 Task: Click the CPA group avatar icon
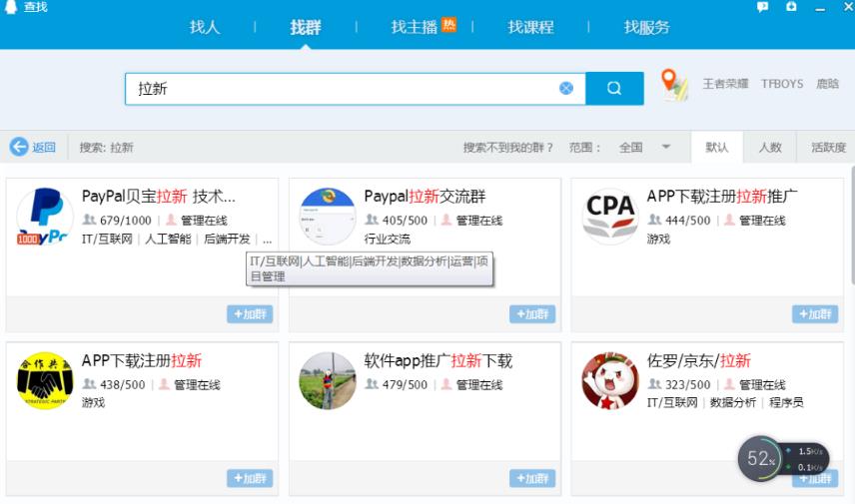coord(610,216)
